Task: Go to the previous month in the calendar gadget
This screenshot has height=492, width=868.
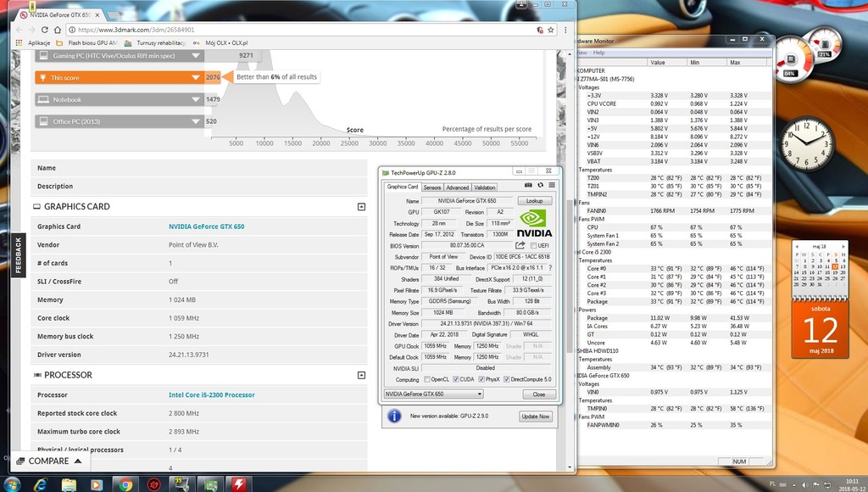Action: tap(797, 246)
